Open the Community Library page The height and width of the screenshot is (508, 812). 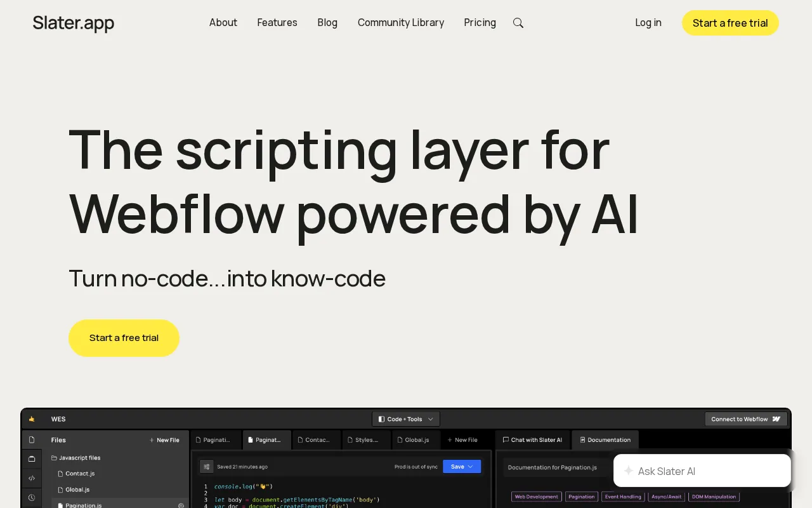[401, 23]
